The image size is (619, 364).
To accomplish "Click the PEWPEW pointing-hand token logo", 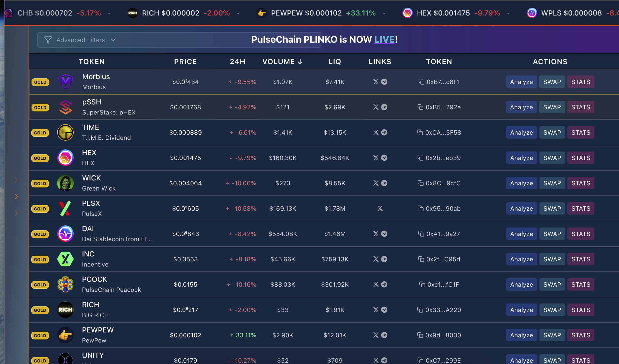I will tap(65, 335).
